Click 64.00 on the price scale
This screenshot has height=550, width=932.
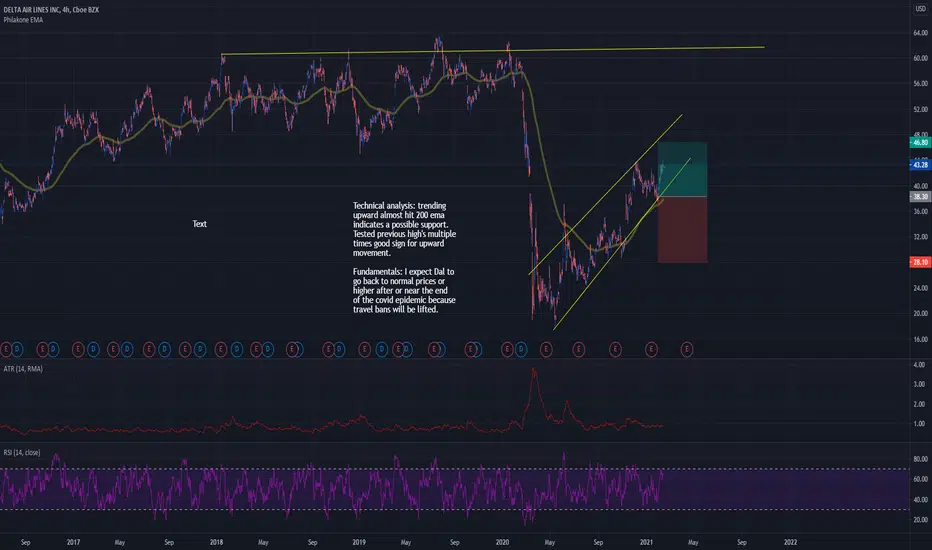920,33
